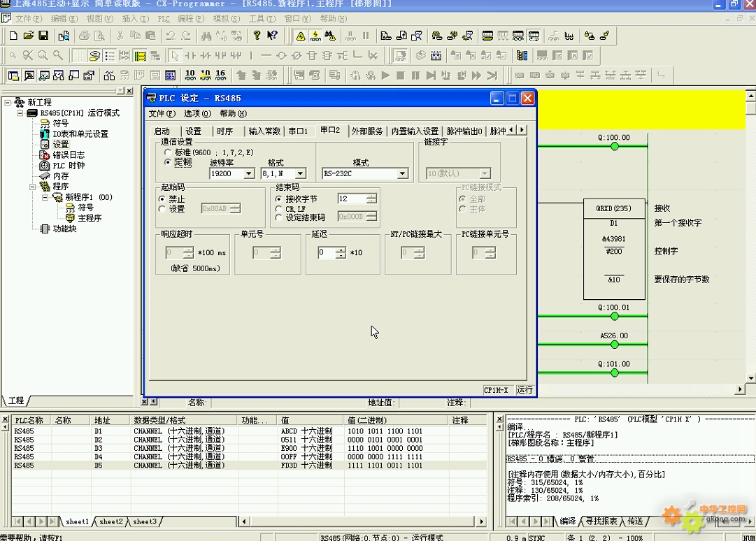
Task: Select IO表和单元设置 in project tree
Action: [x=80, y=134]
